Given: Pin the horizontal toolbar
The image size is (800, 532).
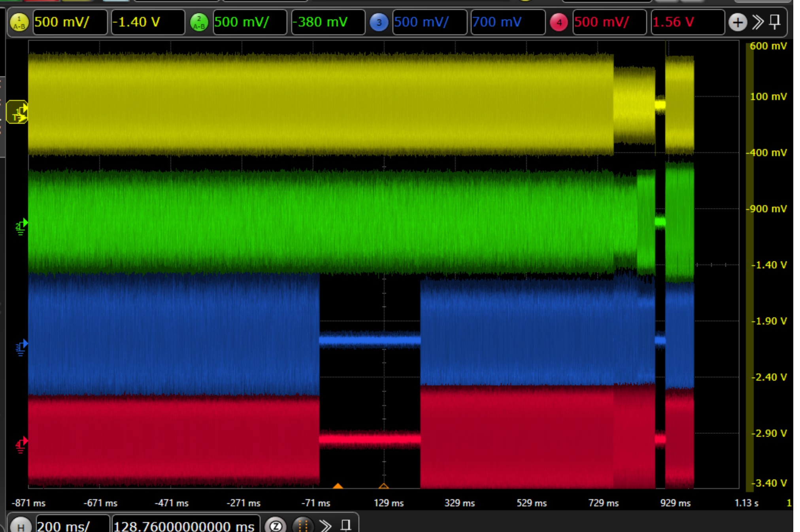Looking at the screenshot, I should (x=346, y=525).
